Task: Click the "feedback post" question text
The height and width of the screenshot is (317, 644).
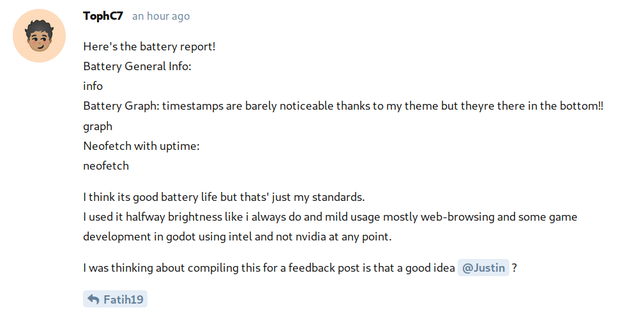Action: pyautogui.click(x=270, y=268)
